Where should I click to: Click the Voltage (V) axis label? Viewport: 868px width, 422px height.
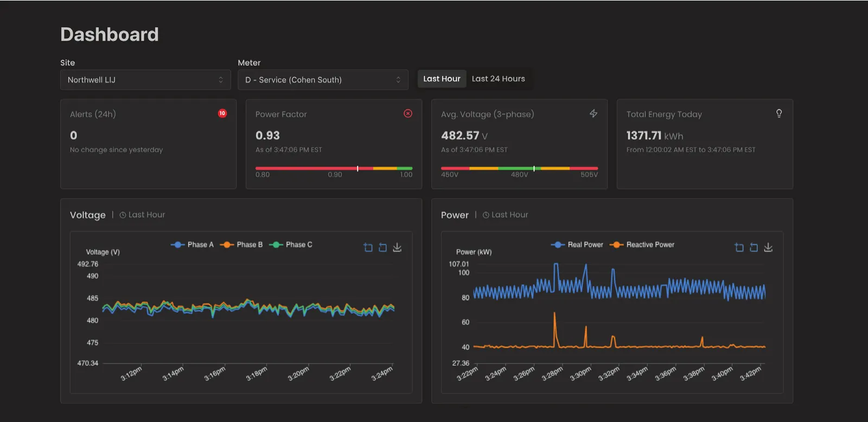tap(103, 252)
